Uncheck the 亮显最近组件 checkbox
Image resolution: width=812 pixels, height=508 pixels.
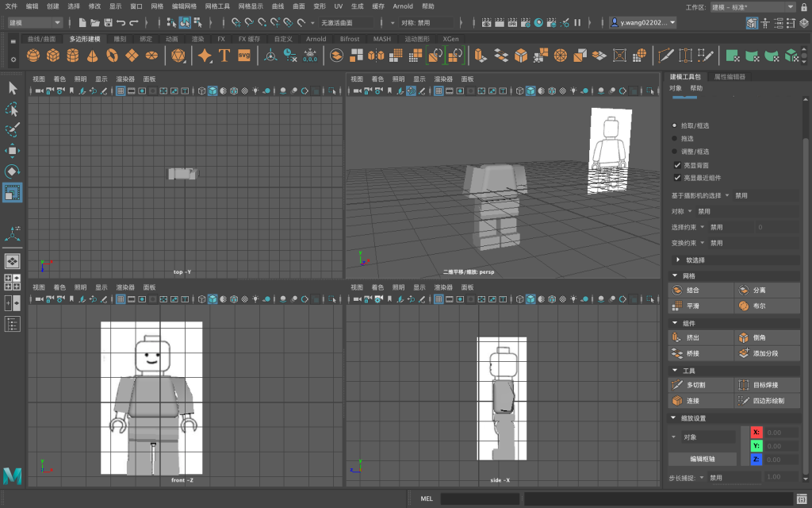tap(677, 177)
